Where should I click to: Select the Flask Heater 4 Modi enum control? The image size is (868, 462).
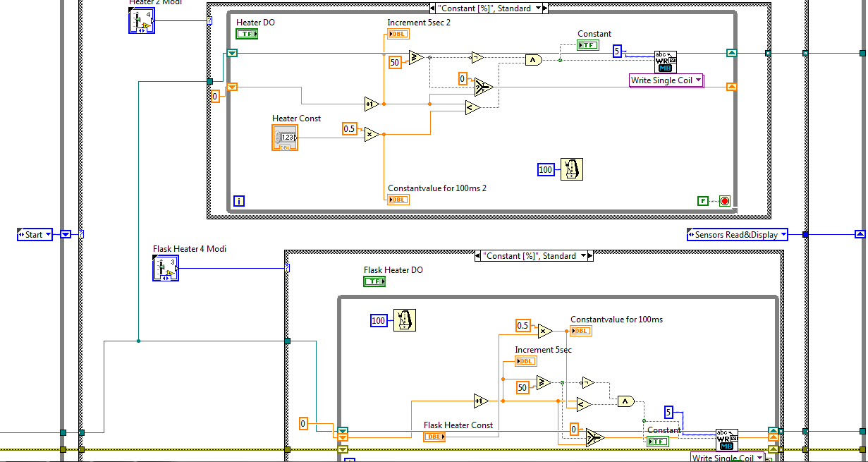coord(166,268)
